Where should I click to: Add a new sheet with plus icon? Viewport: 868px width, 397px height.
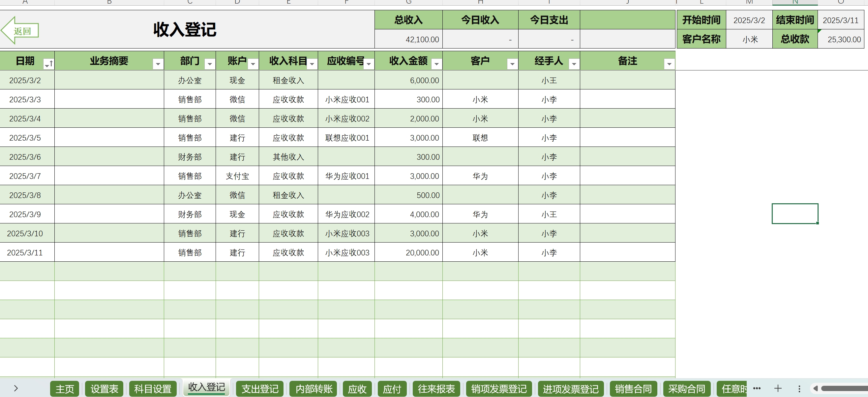[x=778, y=388]
